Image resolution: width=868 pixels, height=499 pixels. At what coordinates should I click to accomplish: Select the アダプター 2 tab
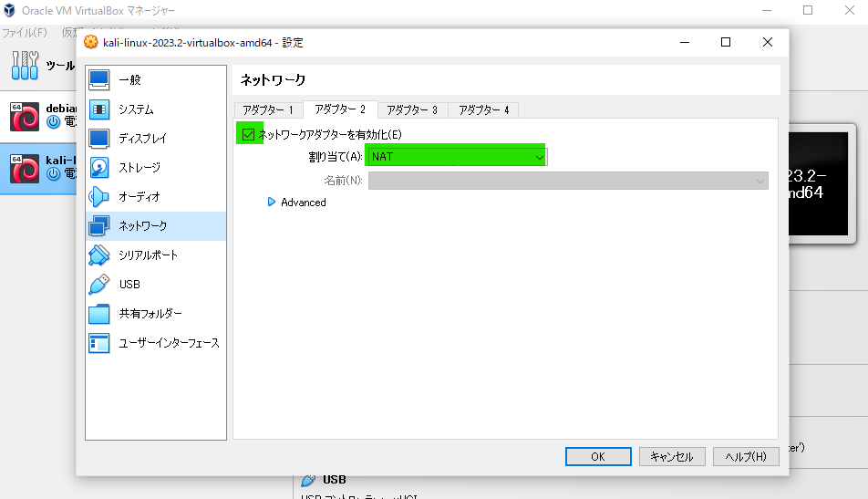(x=340, y=109)
